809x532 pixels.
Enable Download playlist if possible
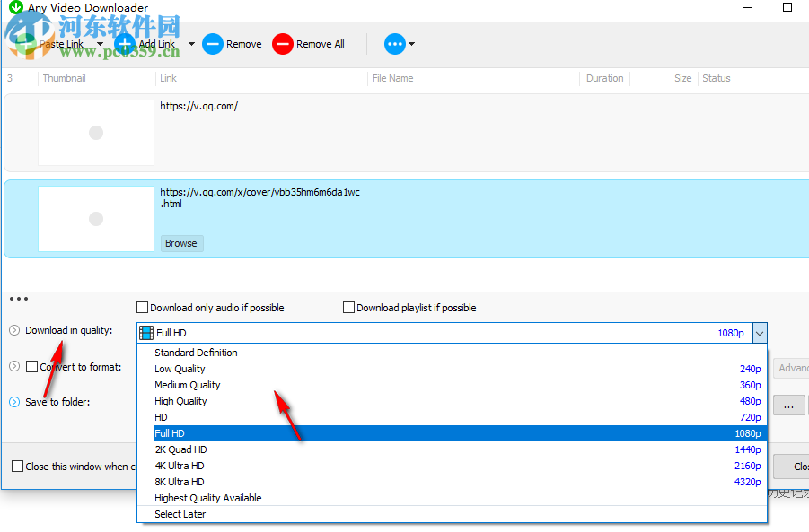pos(348,307)
